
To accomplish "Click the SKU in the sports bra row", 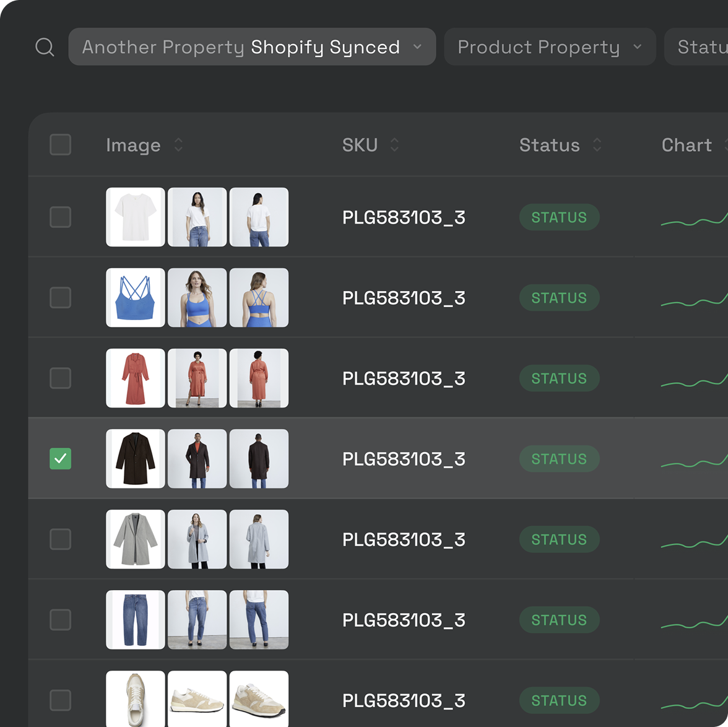I will (404, 298).
